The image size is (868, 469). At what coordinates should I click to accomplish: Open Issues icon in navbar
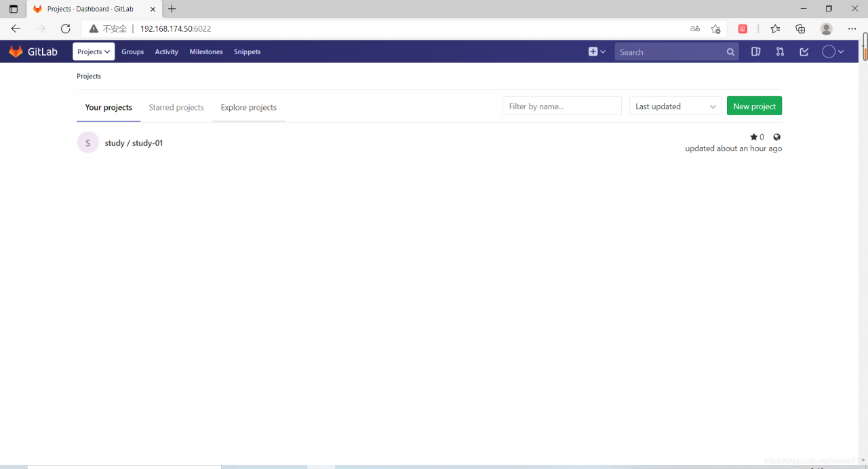tap(756, 52)
